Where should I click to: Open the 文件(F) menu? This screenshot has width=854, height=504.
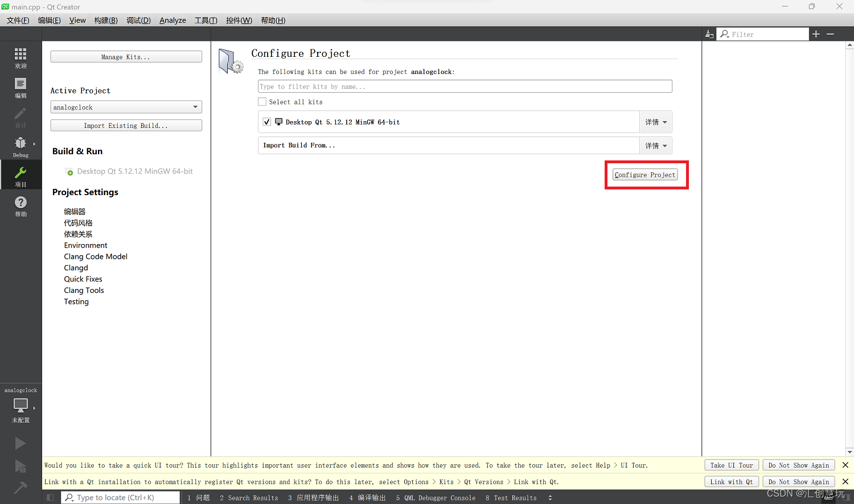pyautogui.click(x=18, y=20)
